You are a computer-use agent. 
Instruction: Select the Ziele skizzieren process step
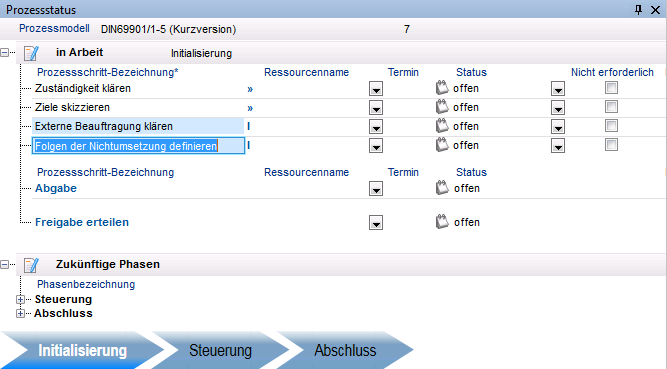(x=72, y=107)
